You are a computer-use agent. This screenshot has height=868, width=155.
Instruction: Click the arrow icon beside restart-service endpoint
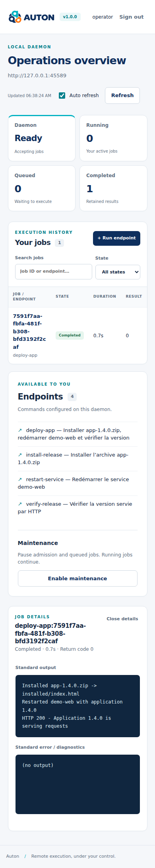(x=20, y=479)
